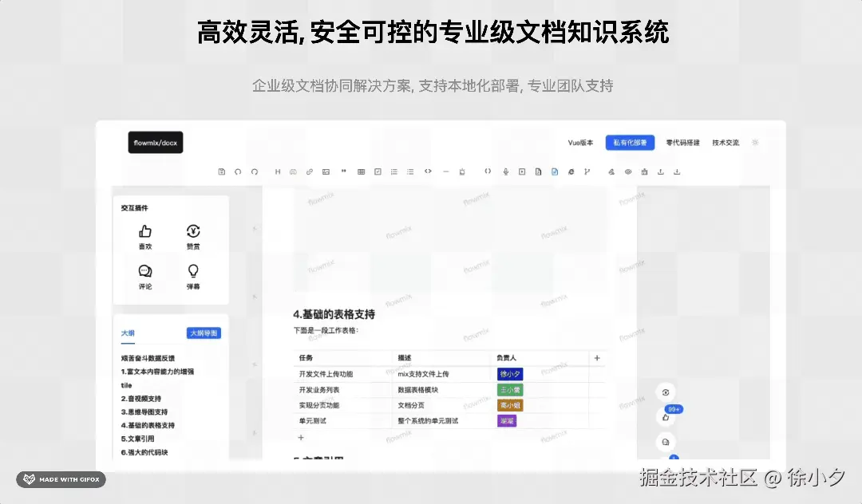862x504 pixels.
Task: Click the 徐小夕 negotiator badge for 负责人
Action: click(x=510, y=373)
